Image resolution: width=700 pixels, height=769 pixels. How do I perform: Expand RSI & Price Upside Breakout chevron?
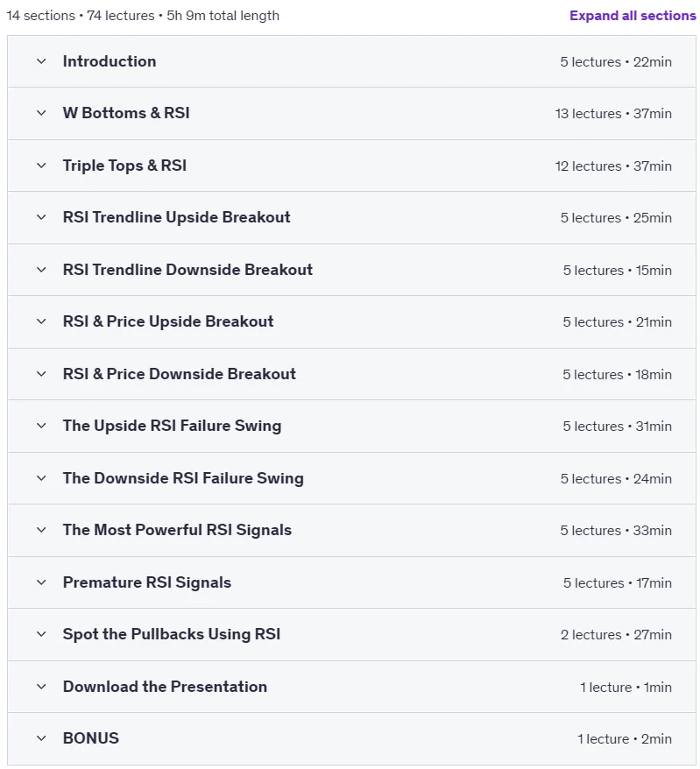[41, 321]
